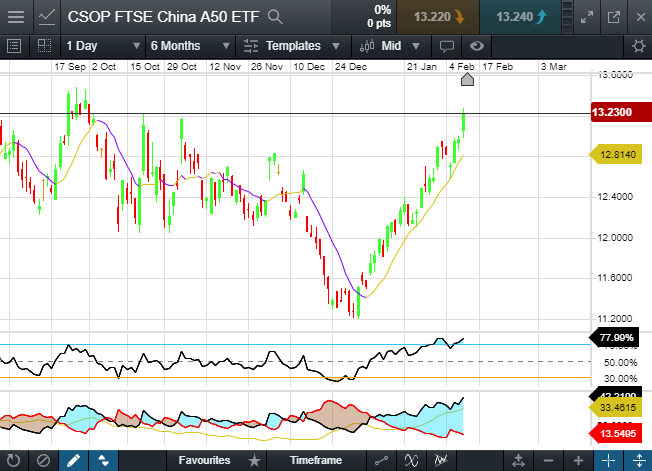Click the refresh/reset arrow icon bottom toolbar
Screen dimensions: 652x471
point(13,461)
